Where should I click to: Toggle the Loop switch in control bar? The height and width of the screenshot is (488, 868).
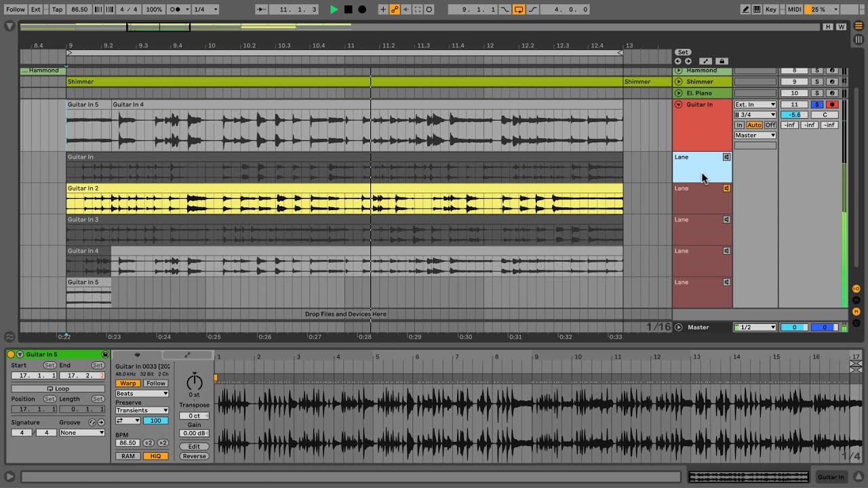[519, 9]
